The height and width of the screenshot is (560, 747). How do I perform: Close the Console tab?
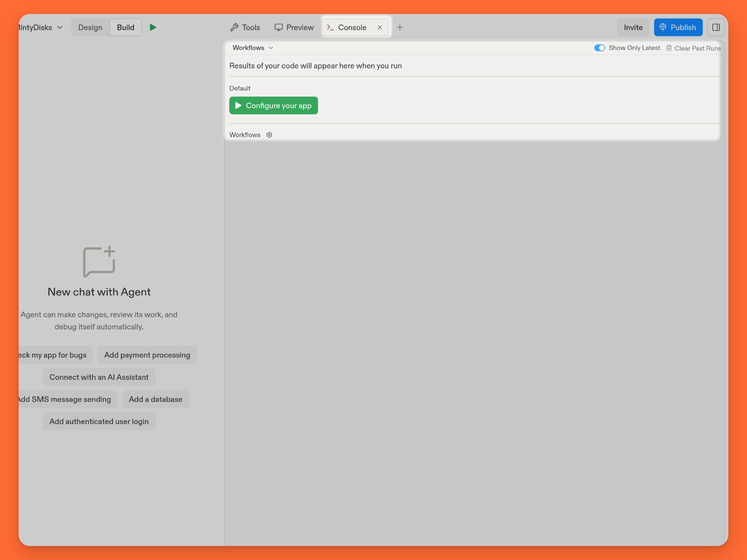380,28
